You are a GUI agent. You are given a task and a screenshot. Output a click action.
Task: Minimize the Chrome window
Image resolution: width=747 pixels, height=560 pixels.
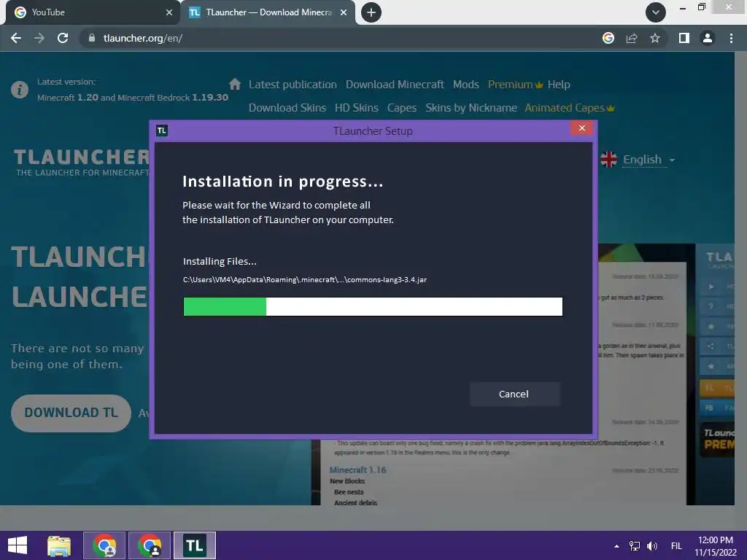683,7
